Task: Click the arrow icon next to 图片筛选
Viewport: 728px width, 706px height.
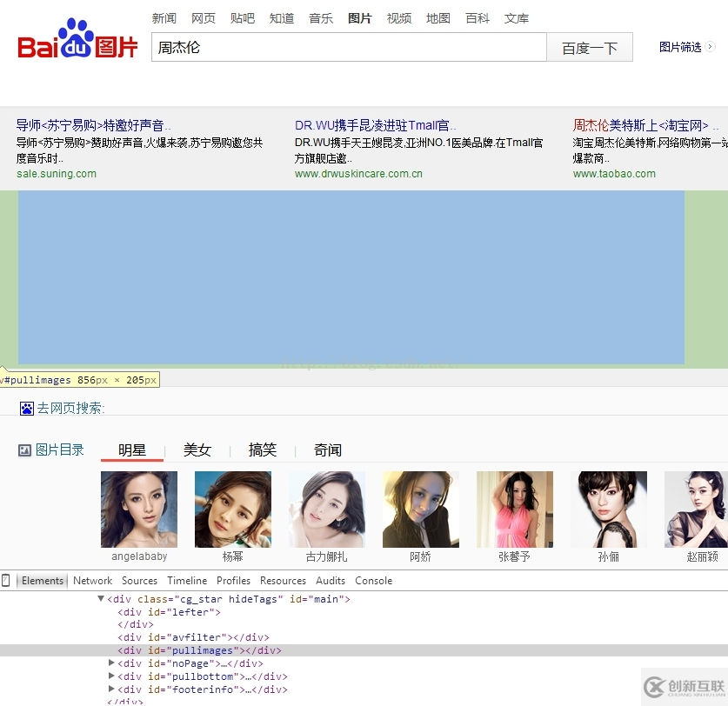Action: (710, 47)
